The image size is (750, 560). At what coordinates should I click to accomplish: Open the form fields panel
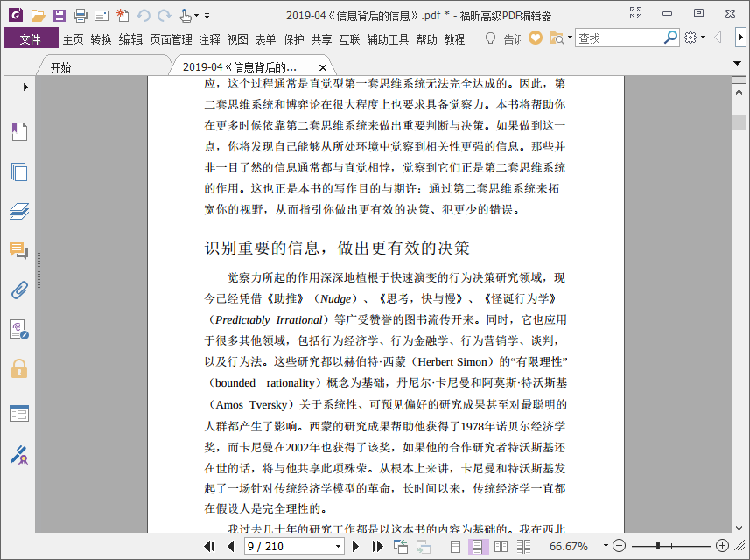point(19,414)
